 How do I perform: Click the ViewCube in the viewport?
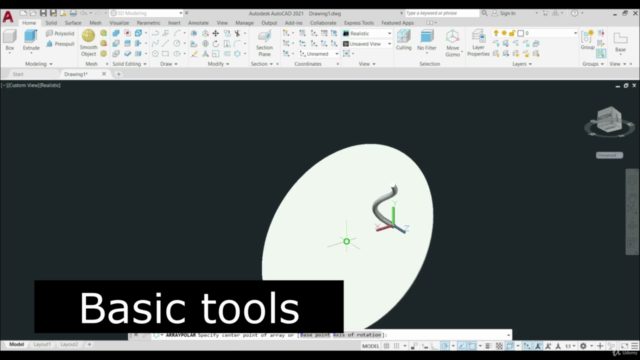609,119
